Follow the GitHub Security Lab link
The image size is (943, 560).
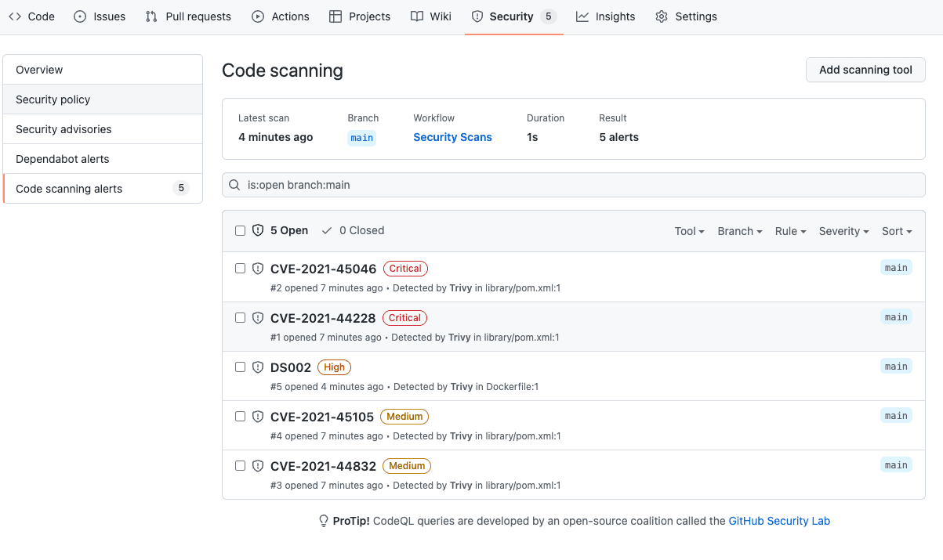779,521
